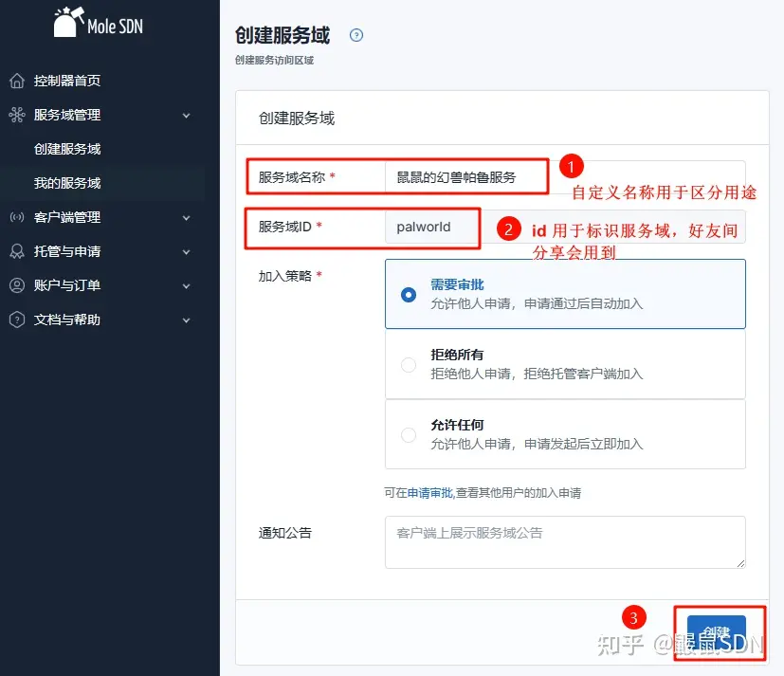
Task: Click the badge icon beside 托管与申请
Action: point(17,251)
